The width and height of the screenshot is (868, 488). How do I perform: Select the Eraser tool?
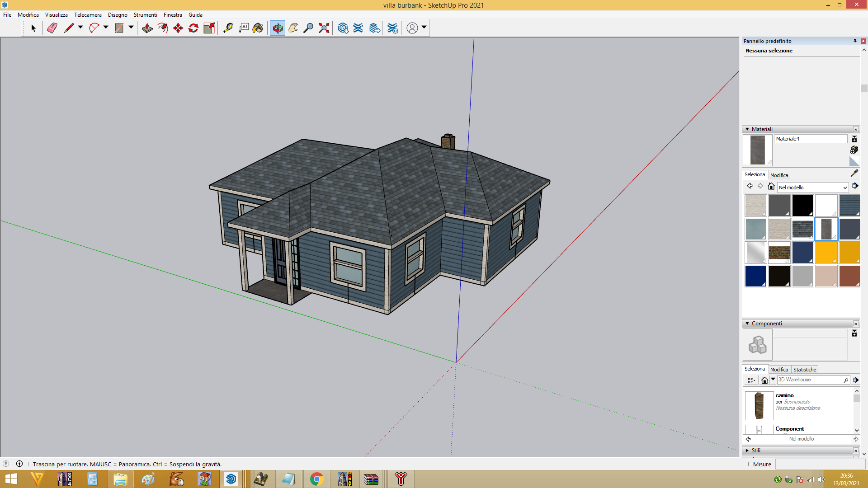(52, 28)
